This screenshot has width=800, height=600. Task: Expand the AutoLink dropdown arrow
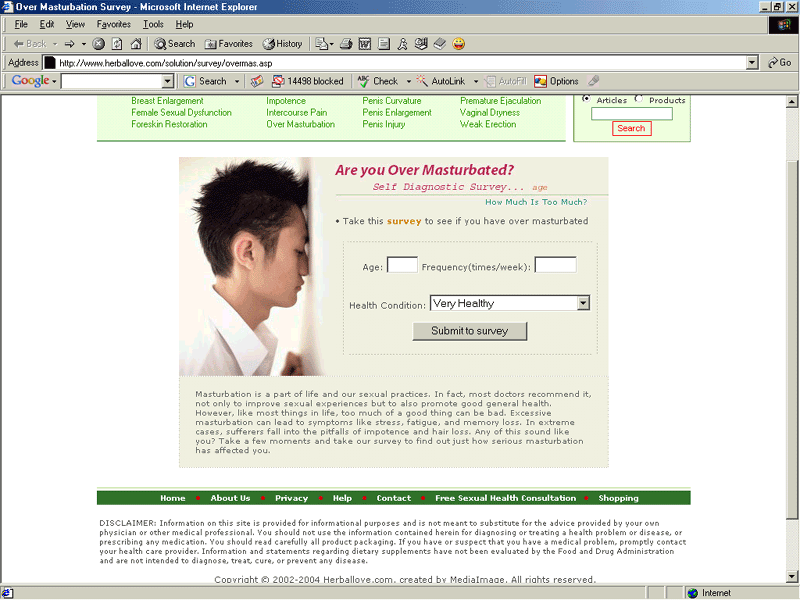pyautogui.click(x=476, y=81)
